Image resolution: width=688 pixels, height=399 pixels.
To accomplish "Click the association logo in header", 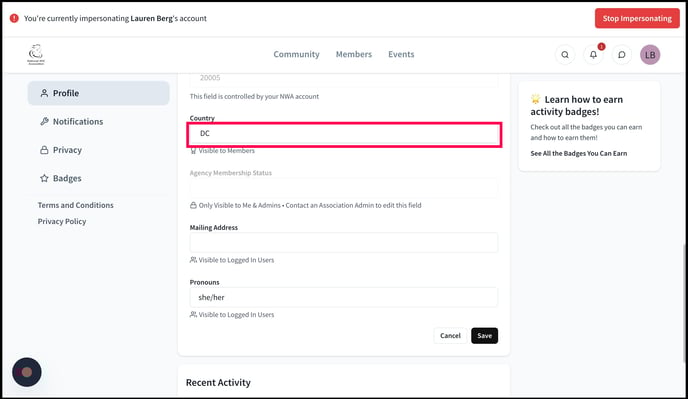I will [36, 54].
